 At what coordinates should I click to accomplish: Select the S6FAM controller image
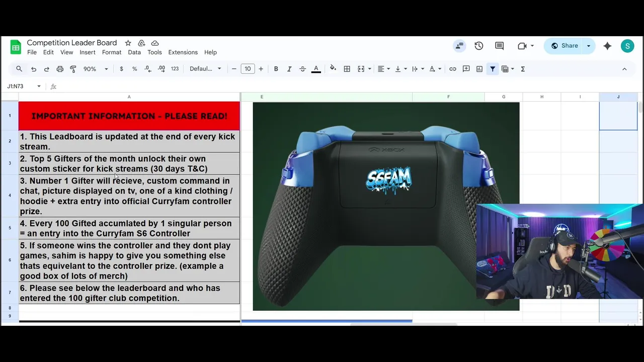386,206
